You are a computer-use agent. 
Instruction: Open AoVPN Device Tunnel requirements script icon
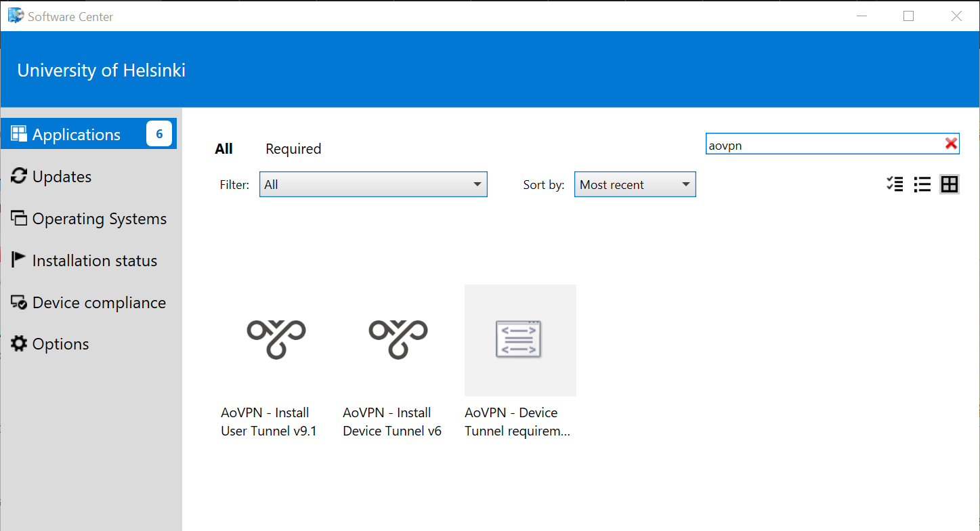pyautogui.click(x=519, y=339)
